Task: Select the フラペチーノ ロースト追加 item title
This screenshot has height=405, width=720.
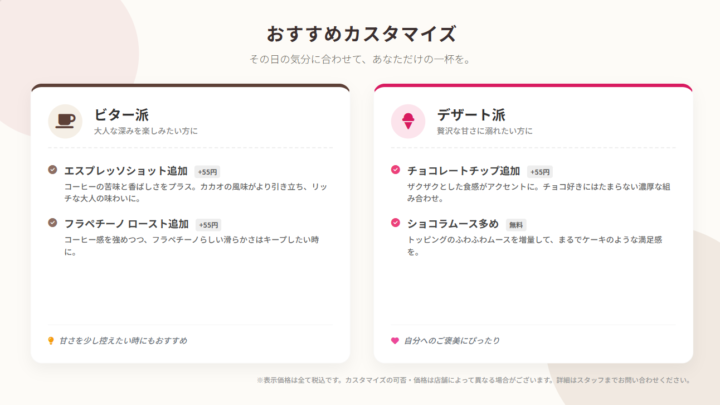Action: point(126,224)
